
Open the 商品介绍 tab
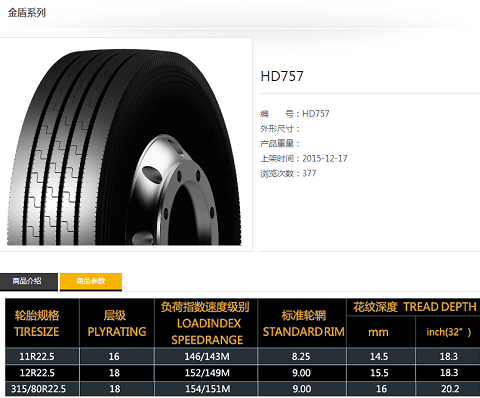[29, 282]
